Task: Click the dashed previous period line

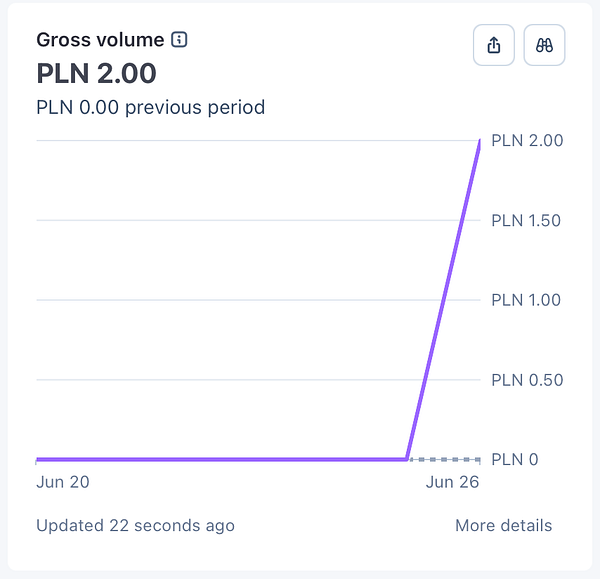Action: tap(445, 459)
